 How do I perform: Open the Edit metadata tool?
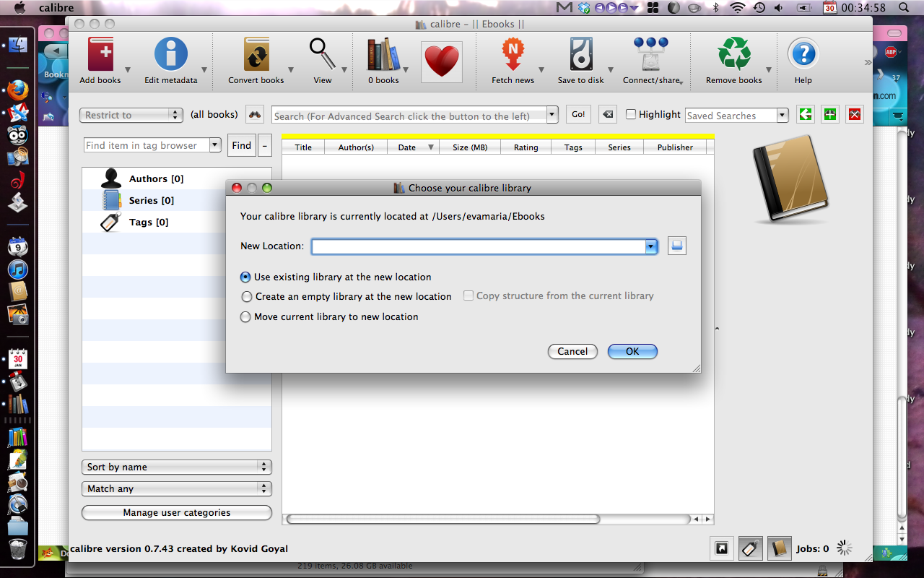pyautogui.click(x=171, y=55)
